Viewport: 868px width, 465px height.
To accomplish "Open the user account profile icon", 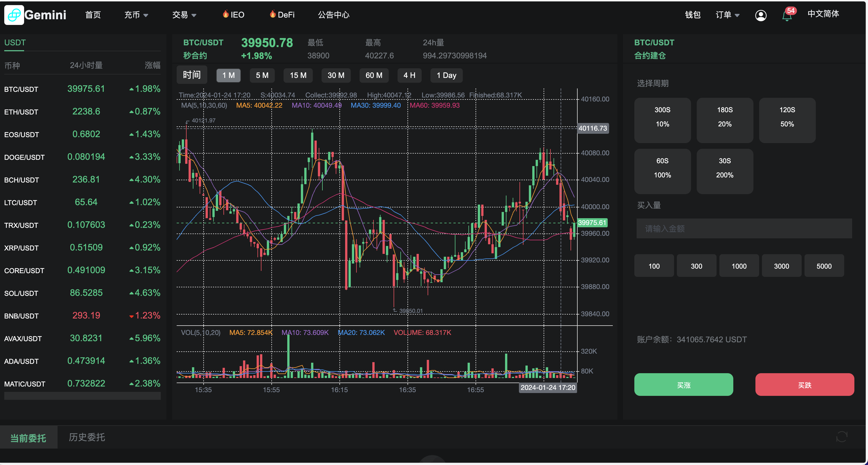I will tap(761, 15).
